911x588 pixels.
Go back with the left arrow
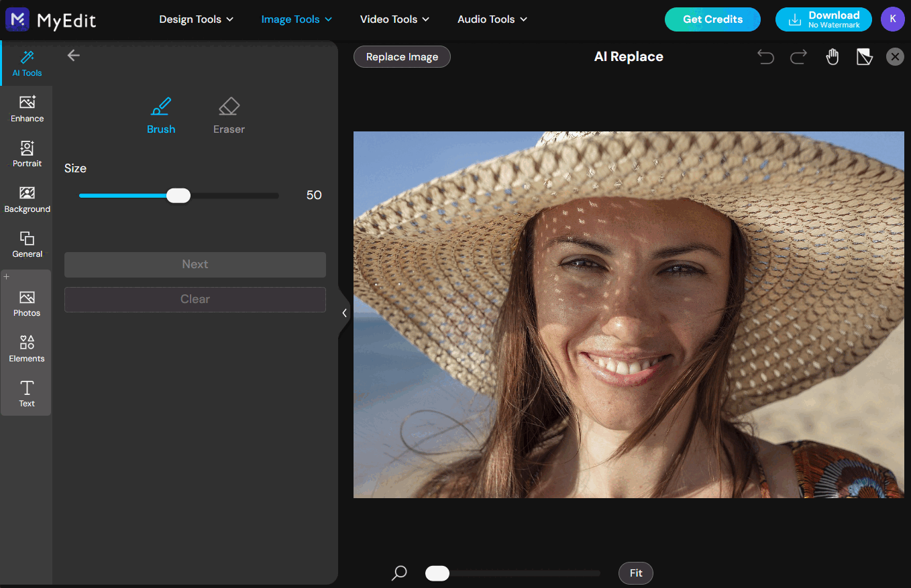tap(74, 56)
